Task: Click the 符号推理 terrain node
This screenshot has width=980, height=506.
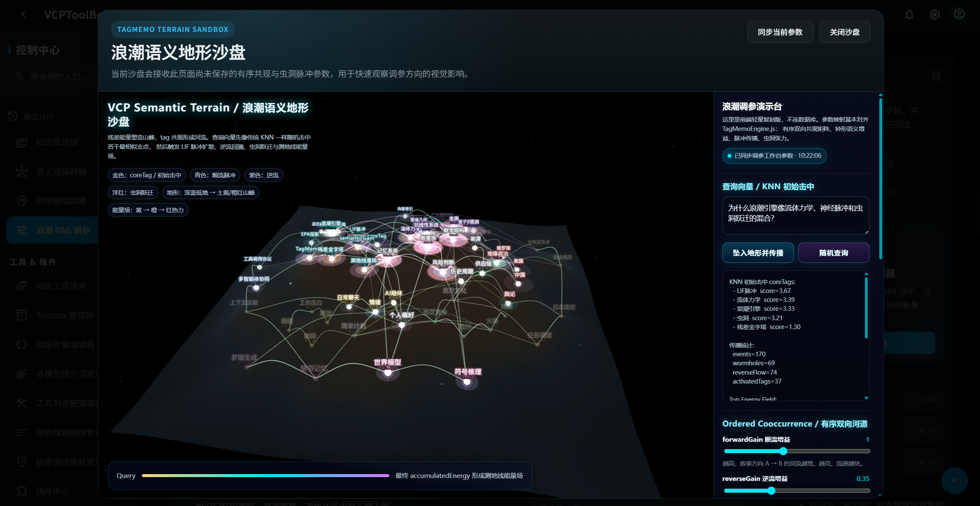Action: pos(467,381)
